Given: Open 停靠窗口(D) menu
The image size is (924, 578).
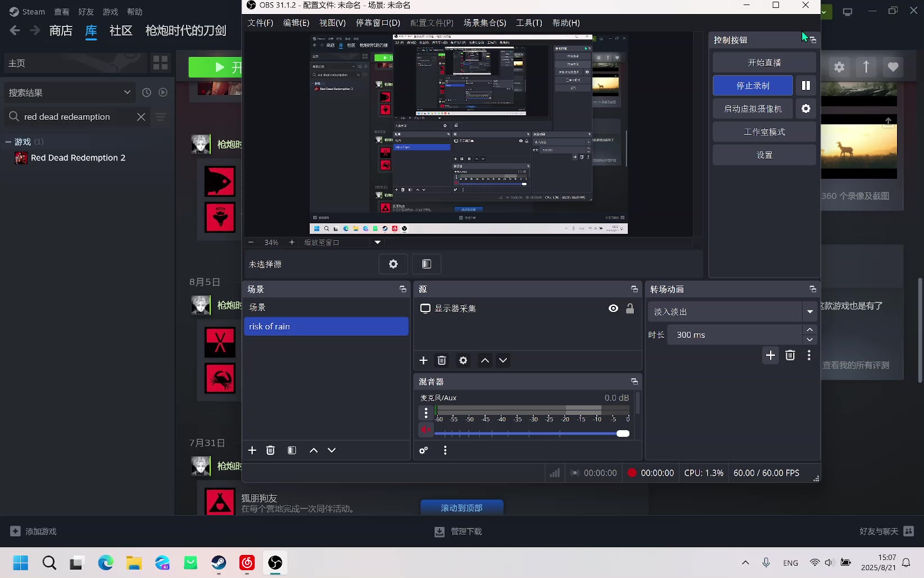Looking at the screenshot, I should [x=378, y=22].
